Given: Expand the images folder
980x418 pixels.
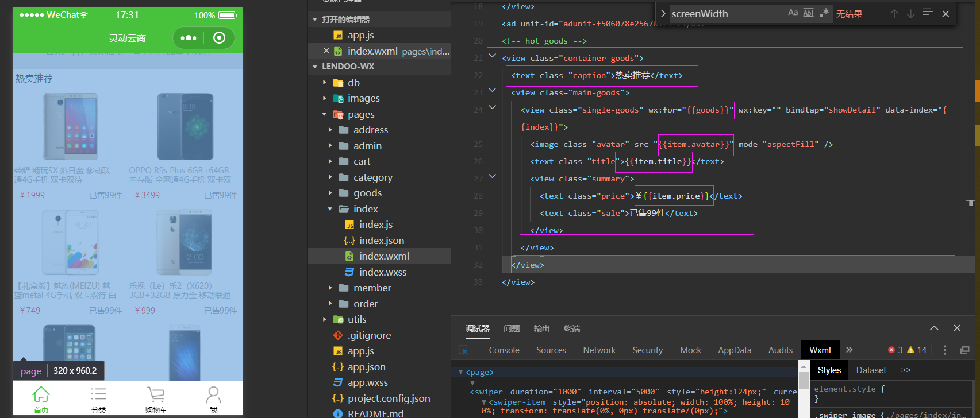Looking at the screenshot, I should (x=325, y=99).
